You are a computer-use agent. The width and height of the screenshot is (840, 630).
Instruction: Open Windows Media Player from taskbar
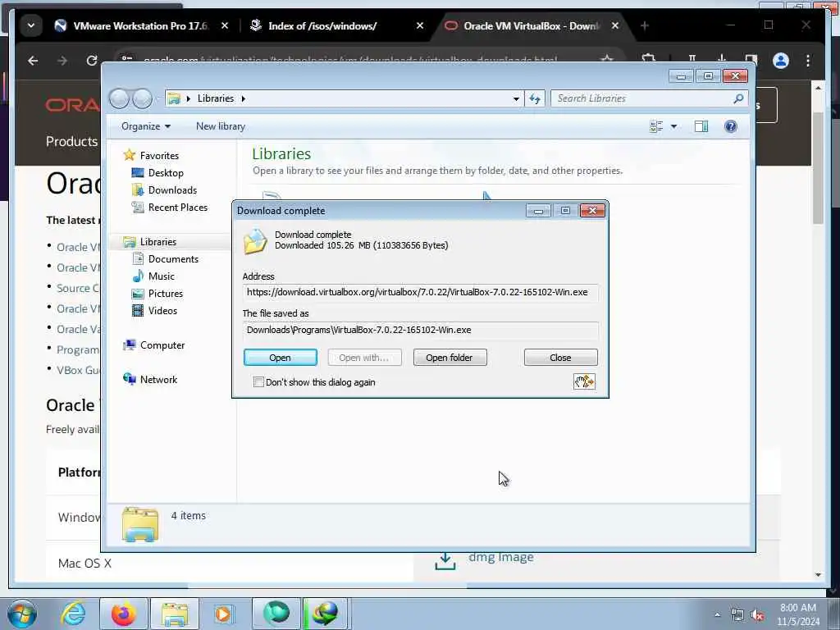[x=223, y=614]
